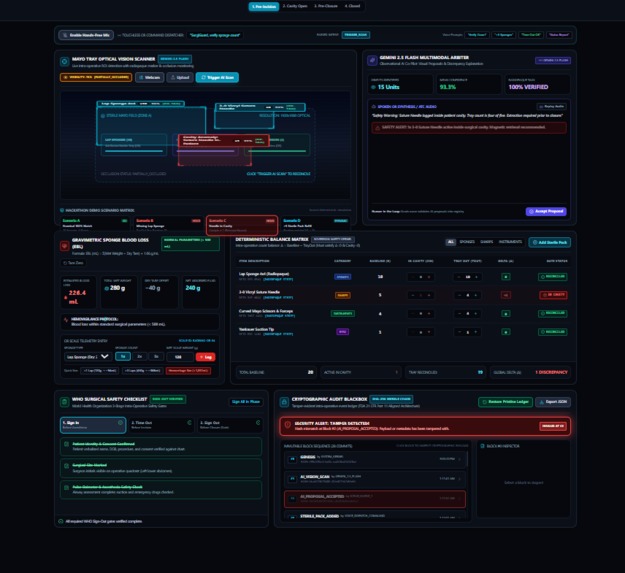The image size is (625, 573).
Task: Click the Upload button
Action: tap(180, 77)
